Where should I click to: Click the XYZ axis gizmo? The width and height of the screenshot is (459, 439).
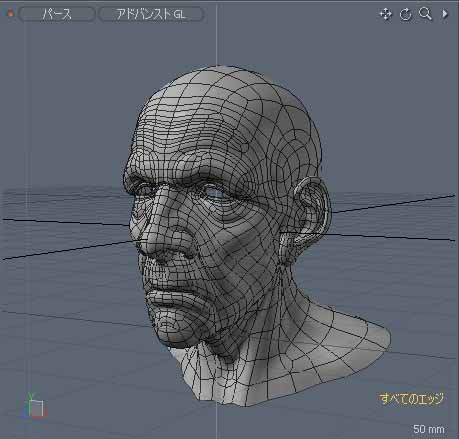[x=35, y=406]
